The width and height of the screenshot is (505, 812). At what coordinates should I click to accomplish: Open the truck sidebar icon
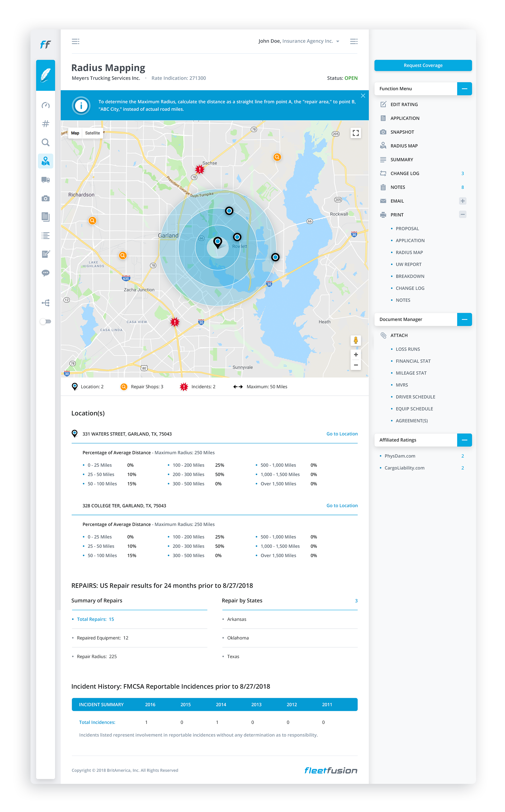tap(46, 180)
